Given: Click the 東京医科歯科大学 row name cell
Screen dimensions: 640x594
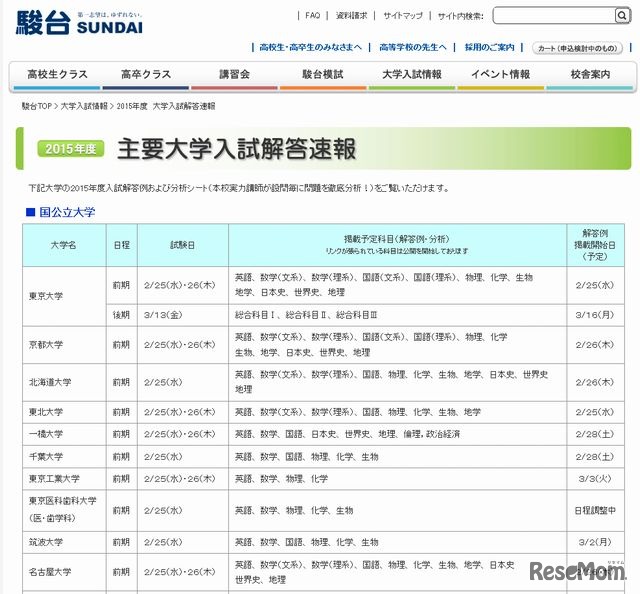Looking at the screenshot, I should (64, 511).
